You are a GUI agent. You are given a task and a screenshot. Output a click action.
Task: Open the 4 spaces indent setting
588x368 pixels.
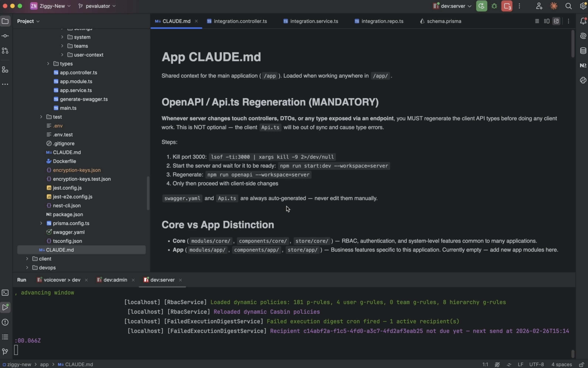click(562, 364)
